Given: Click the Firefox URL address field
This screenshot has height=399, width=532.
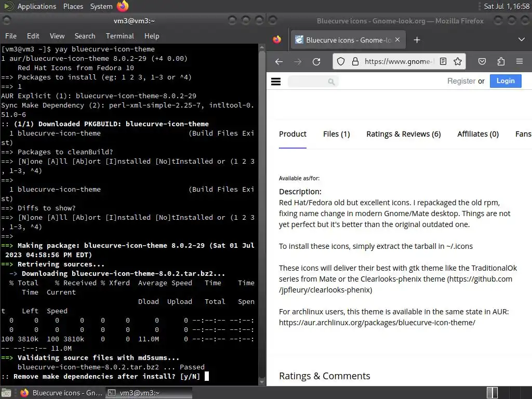Looking at the screenshot, I should [398, 61].
